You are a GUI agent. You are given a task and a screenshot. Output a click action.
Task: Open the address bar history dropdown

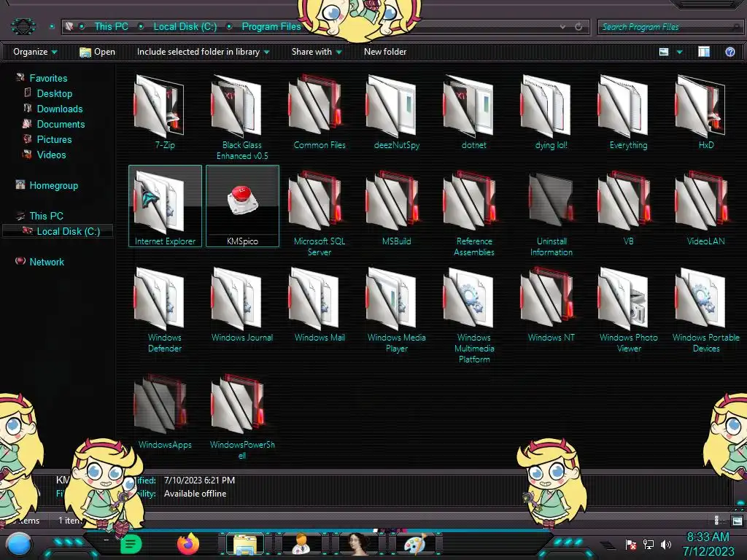pos(562,27)
